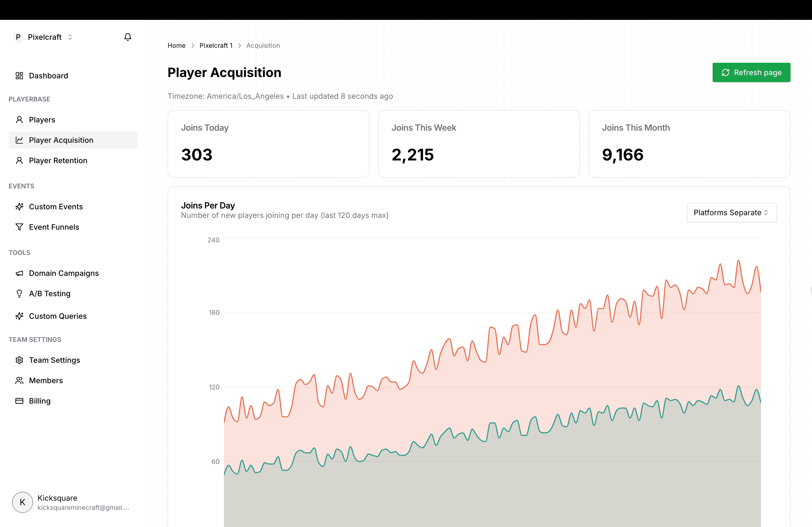Expand the breadcrumb entry Pixelcraft 1

tap(216, 45)
